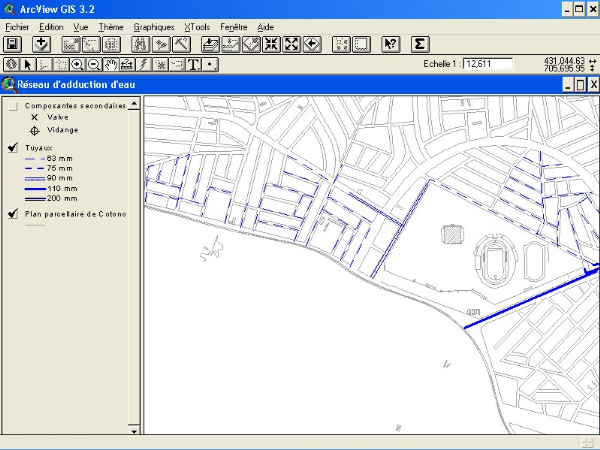Viewport: 600px width, 450px height.
Task: Enable the Composantes secondaires theme checkbox
Action: tap(13, 106)
